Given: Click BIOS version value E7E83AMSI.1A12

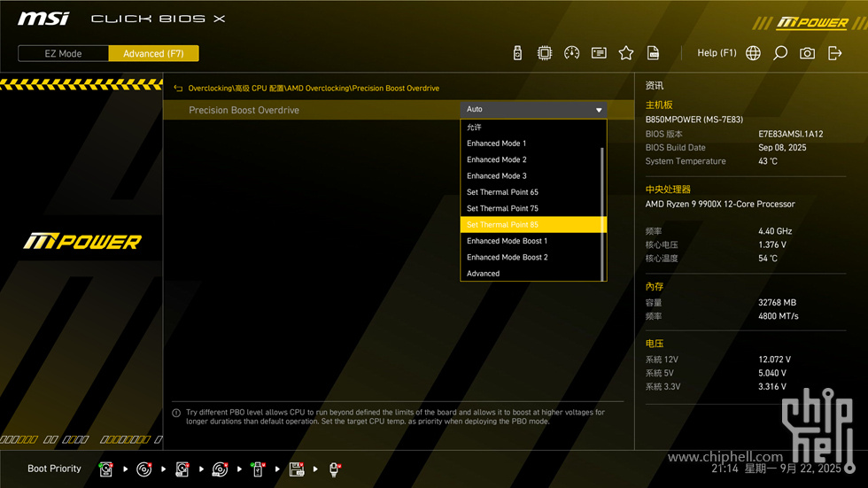Looking at the screenshot, I should click(x=790, y=134).
